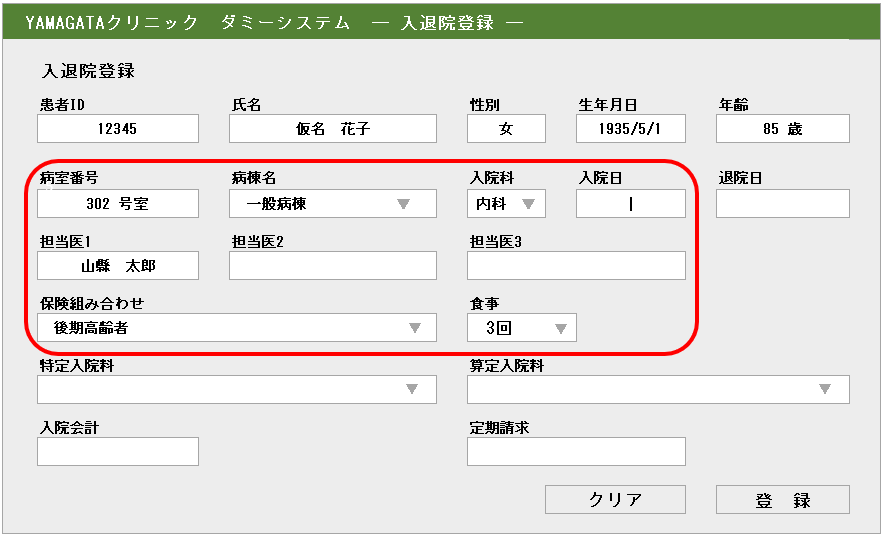Select the 氏名 field with 仮名 花子
The width and height of the screenshot is (884, 536).
[x=332, y=129]
